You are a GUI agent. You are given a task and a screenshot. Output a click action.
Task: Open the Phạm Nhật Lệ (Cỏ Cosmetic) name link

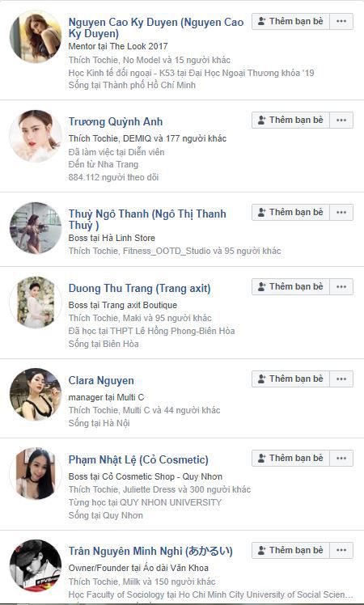pos(138,460)
